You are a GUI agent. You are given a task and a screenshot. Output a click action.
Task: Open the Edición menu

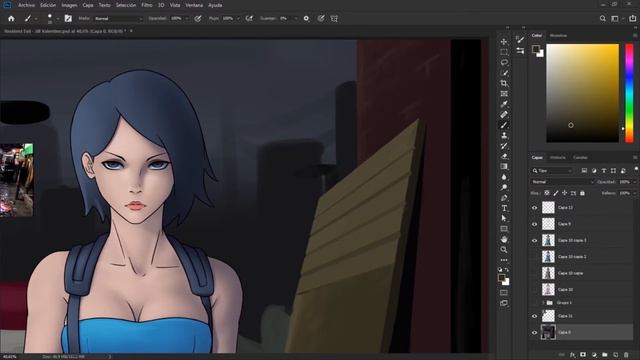pos(48,5)
